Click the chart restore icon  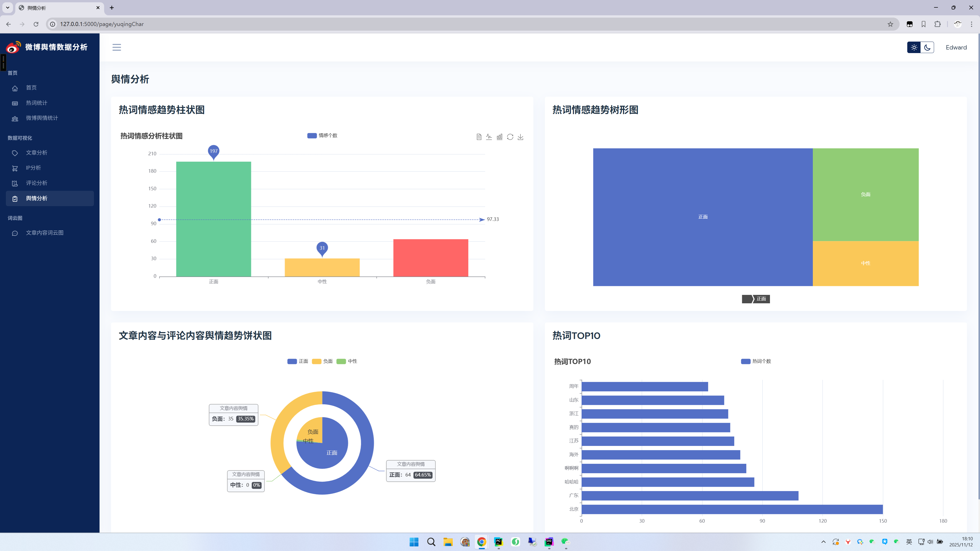pyautogui.click(x=510, y=137)
